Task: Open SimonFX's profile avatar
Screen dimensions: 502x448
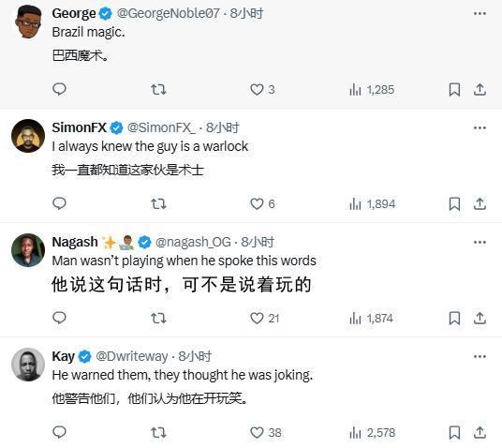Action: [x=28, y=136]
